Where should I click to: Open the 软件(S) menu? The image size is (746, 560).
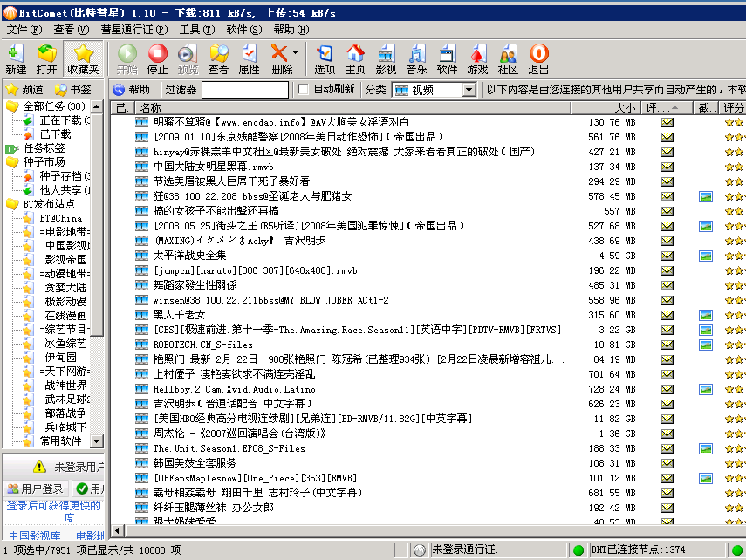(244, 30)
